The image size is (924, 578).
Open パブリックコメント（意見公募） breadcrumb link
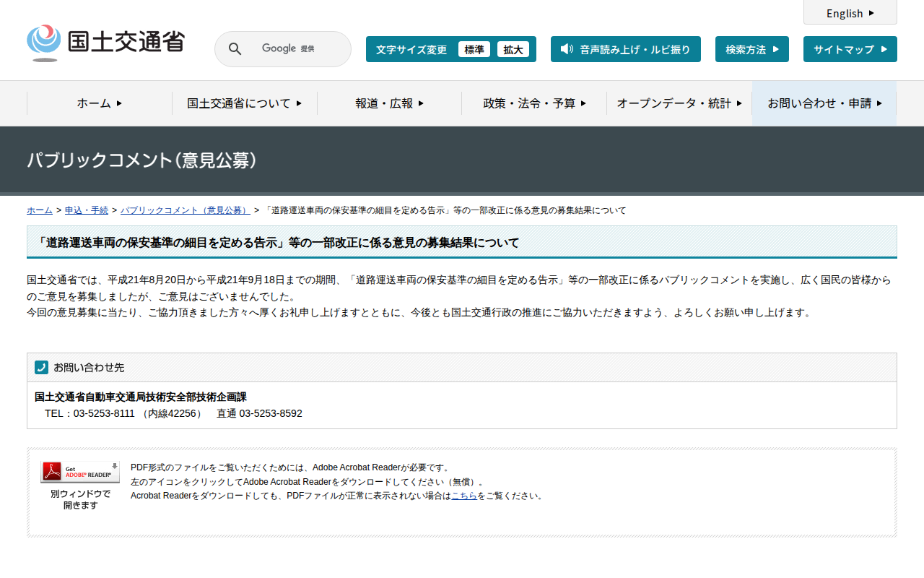click(186, 210)
